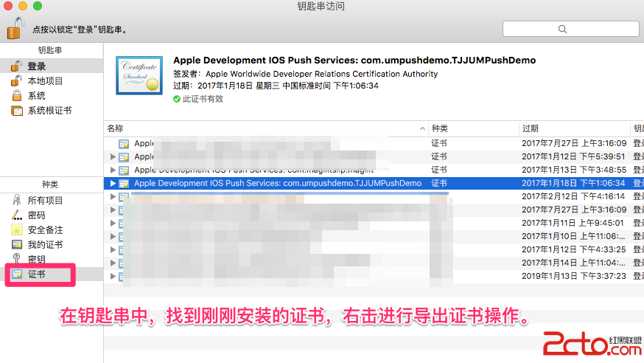The image size is (644, 363).
Task: Click the 密码 pencil icon
Action: [x=17, y=215]
